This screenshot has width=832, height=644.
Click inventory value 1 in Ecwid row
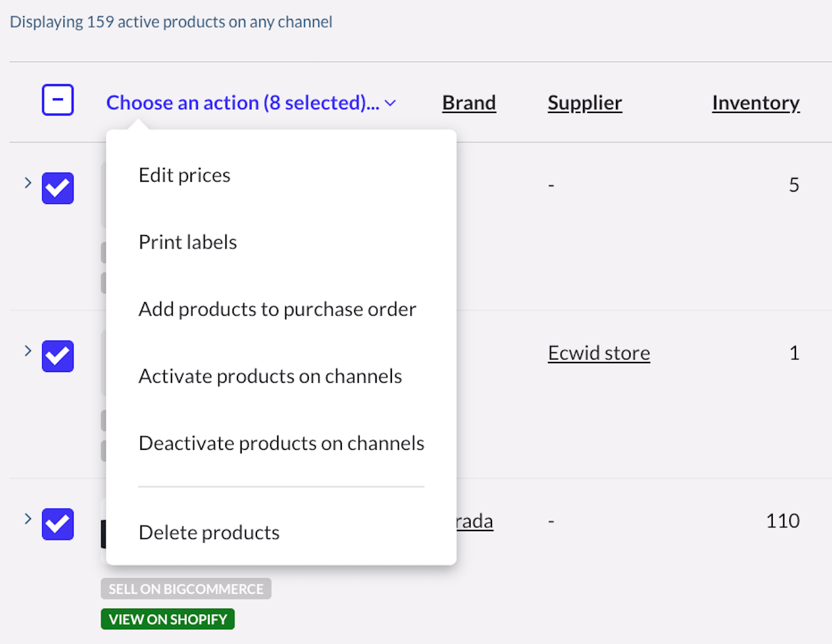[794, 353]
